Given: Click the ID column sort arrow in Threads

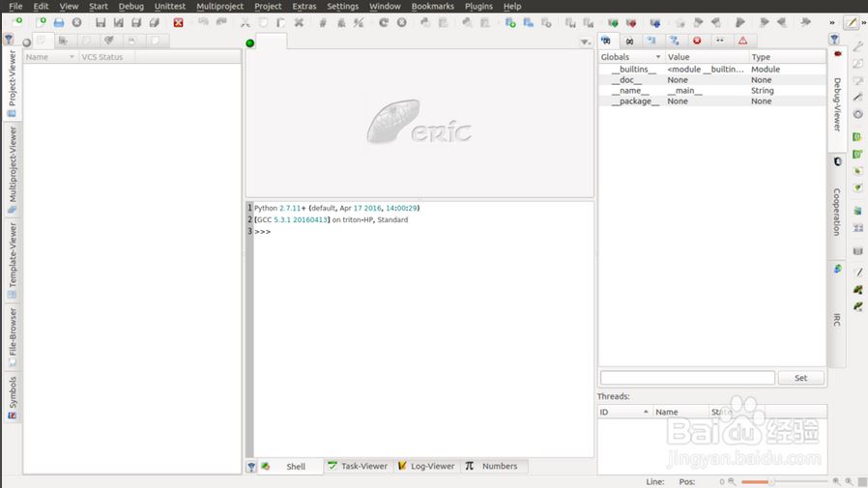Looking at the screenshot, I should pos(646,412).
